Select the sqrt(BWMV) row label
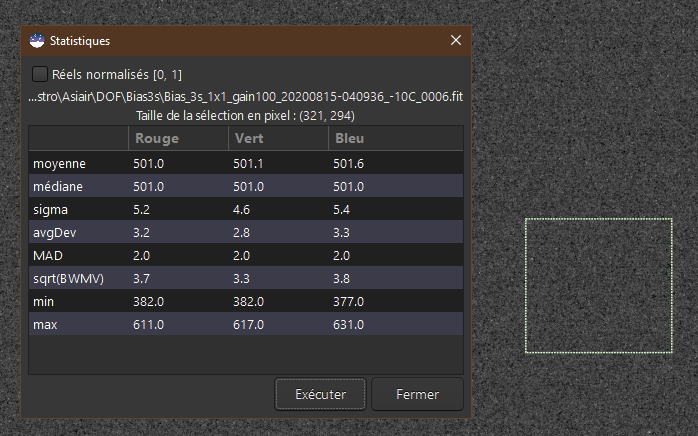Viewport: 698px width, 436px height. coord(69,279)
